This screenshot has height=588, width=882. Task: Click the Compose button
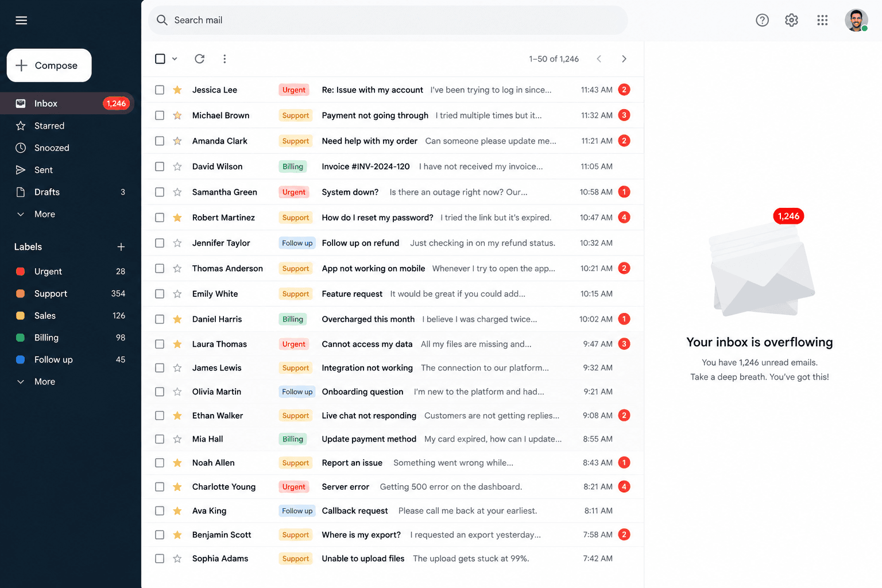coord(49,65)
